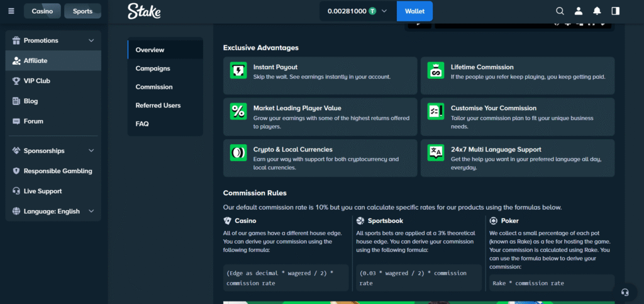The image size is (644, 304).
Task: Select the Campaigns tab
Action: 153,69
